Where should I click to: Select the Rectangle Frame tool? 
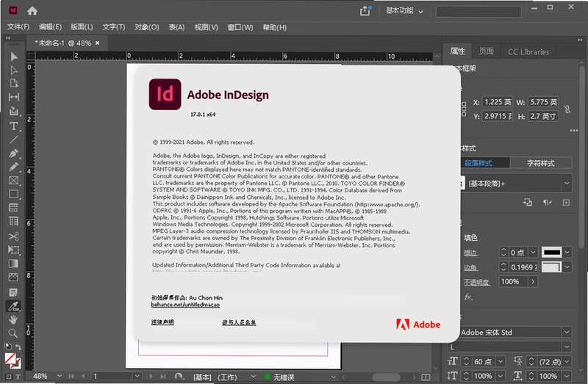click(14, 181)
